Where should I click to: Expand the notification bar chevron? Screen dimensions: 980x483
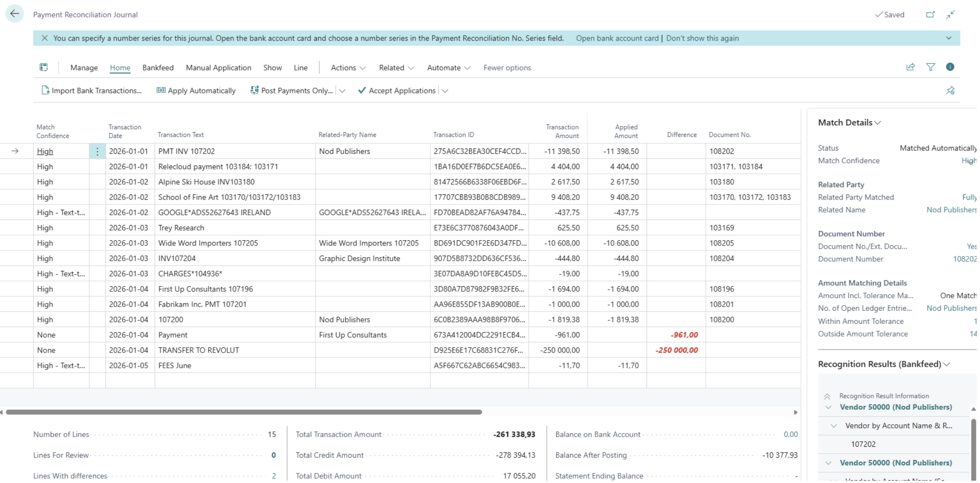click(949, 38)
